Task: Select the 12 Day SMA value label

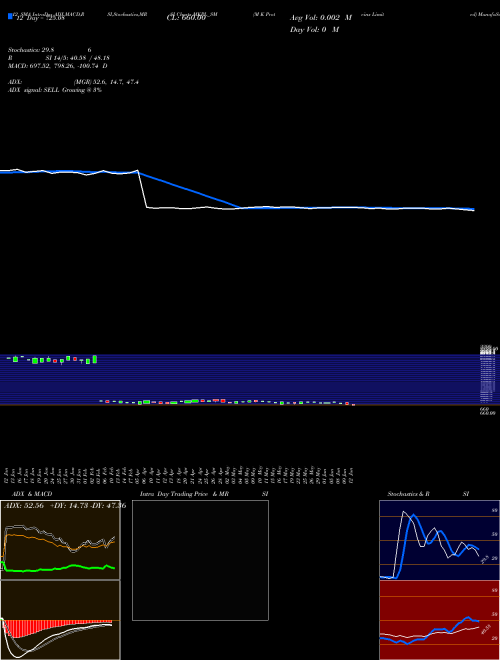Action: point(40,18)
